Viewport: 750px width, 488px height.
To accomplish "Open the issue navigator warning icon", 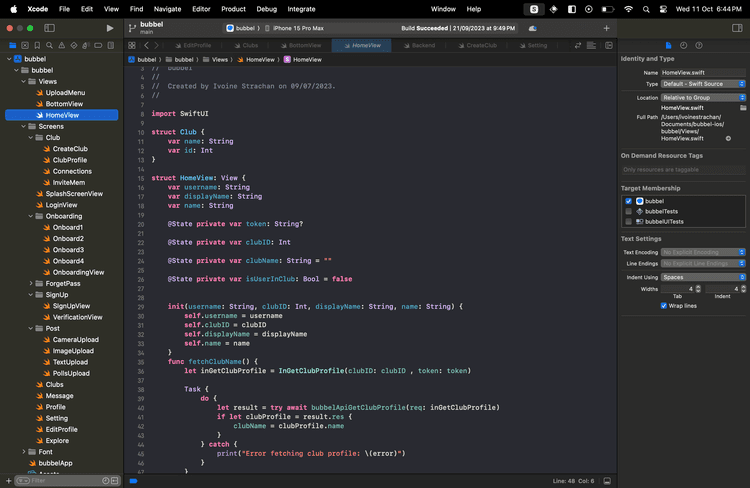I will click(61, 45).
